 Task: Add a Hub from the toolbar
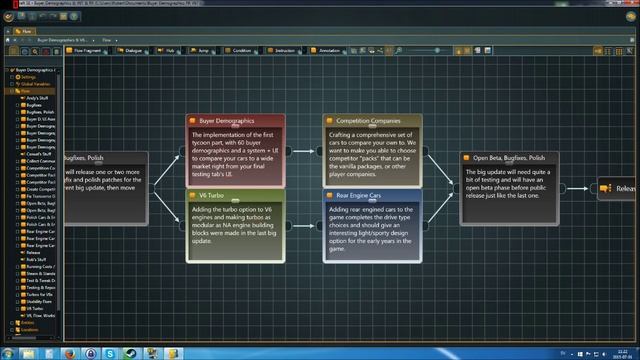click(166, 51)
